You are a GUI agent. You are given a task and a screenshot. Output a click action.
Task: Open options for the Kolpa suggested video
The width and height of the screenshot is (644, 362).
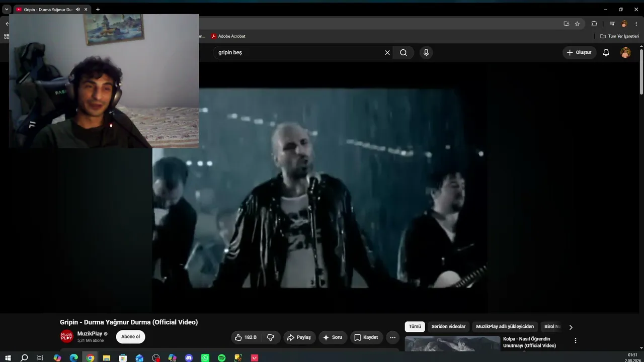click(576, 340)
